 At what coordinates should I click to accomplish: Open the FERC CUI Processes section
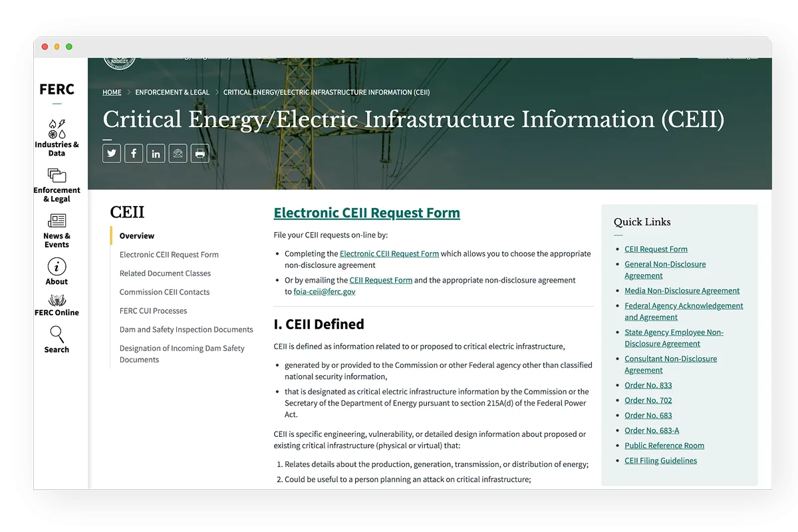tap(153, 311)
